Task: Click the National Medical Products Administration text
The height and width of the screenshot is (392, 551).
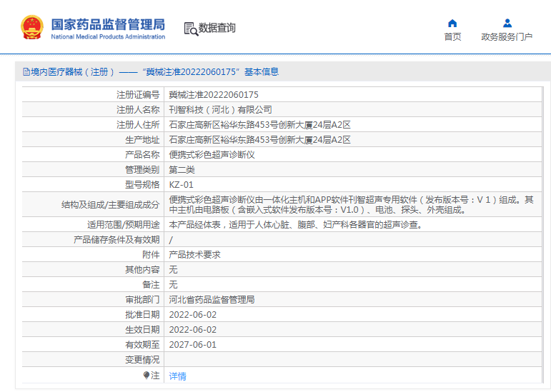Action: click(108, 36)
